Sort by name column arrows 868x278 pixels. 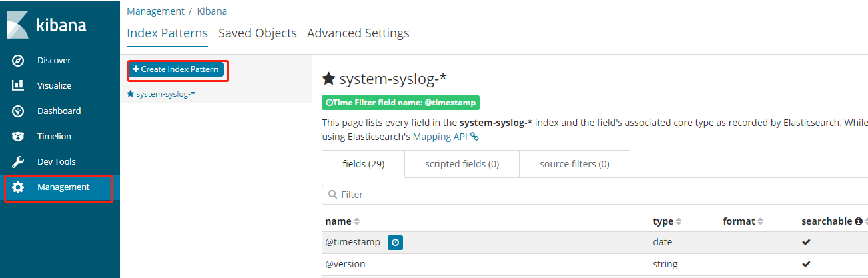(x=356, y=221)
